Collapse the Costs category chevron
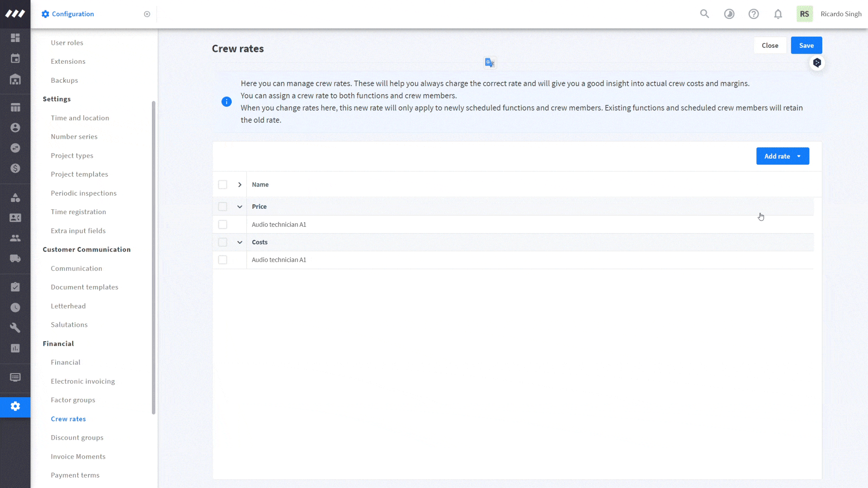The width and height of the screenshot is (868, 488). pos(240,242)
